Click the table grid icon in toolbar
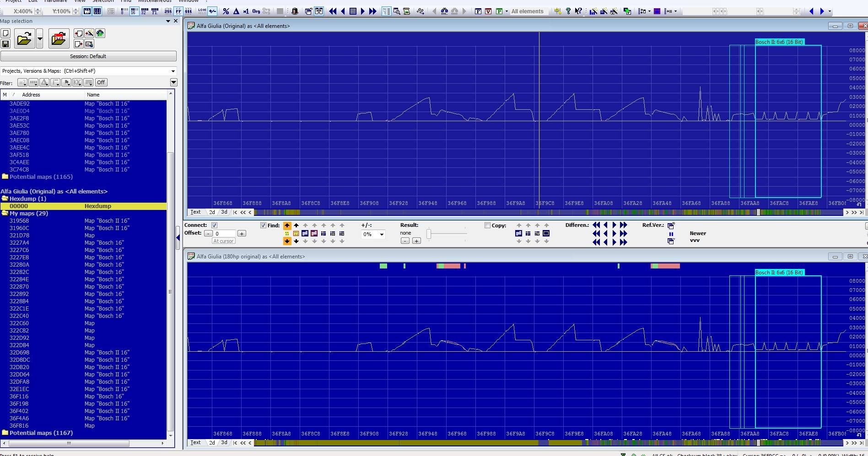Image resolution: width=868 pixels, height=456 pixels. (353, 11)
